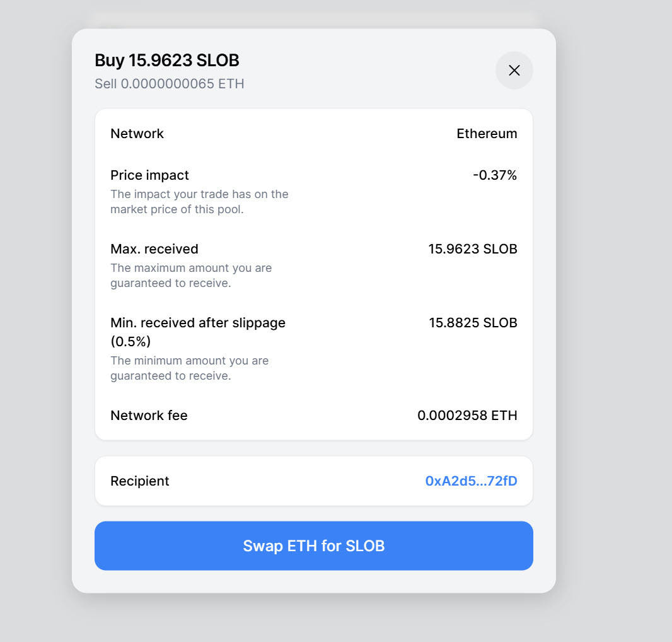Open the recipient address 0xA2d5...72fD link
672x642 pixels.
point(471,481)
